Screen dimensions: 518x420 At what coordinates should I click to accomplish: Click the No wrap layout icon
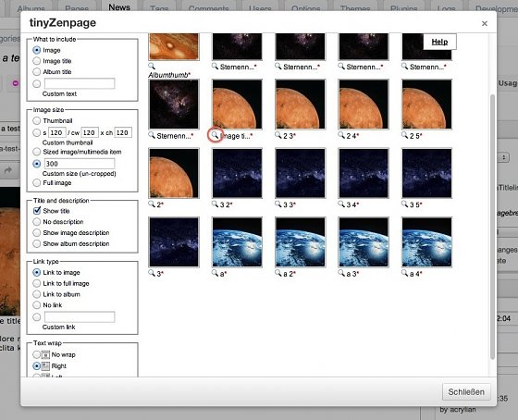[45, 354]
